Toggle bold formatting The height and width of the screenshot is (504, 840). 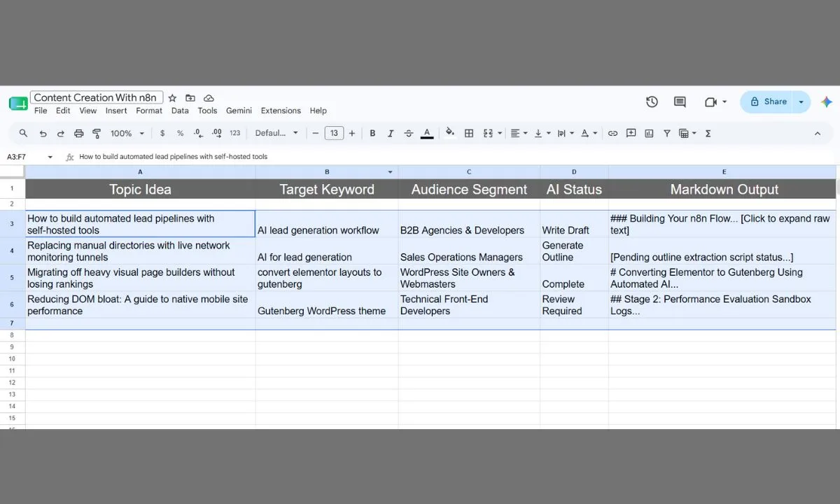click(x=372, y=133)
